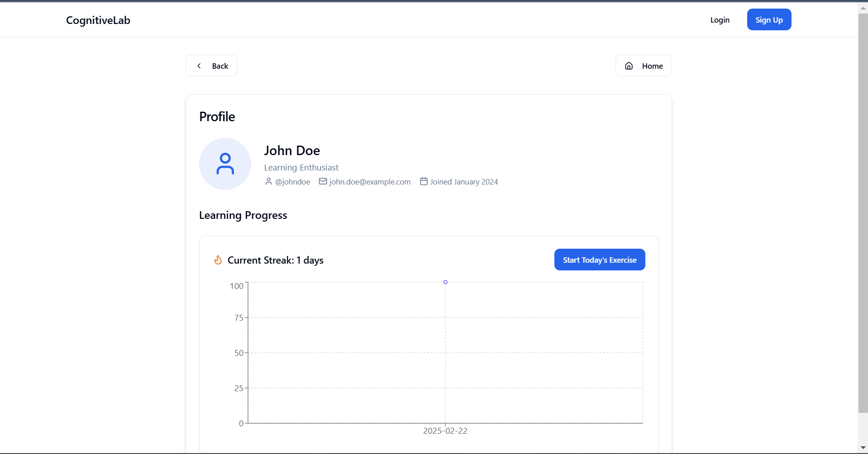Click the calendar icon beside Joined date
Image resolution: width=868 pixels, height=454 pixels.
coord(424,181)
